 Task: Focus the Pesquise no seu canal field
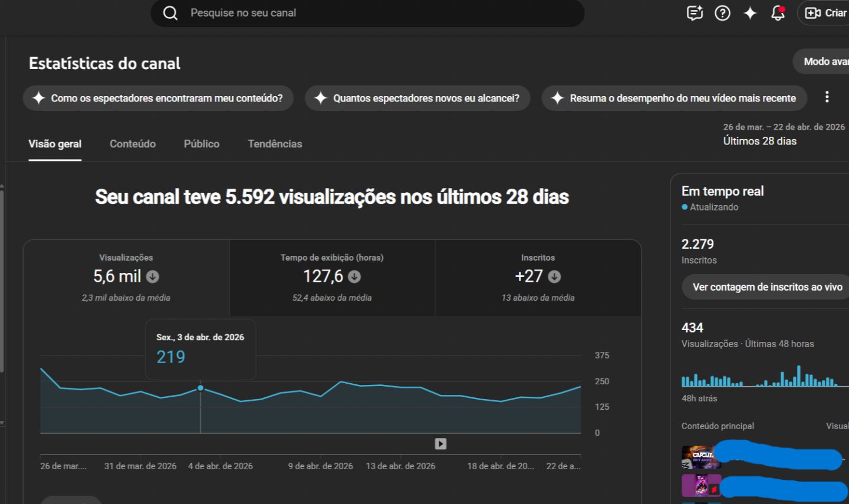coord(367,13)
